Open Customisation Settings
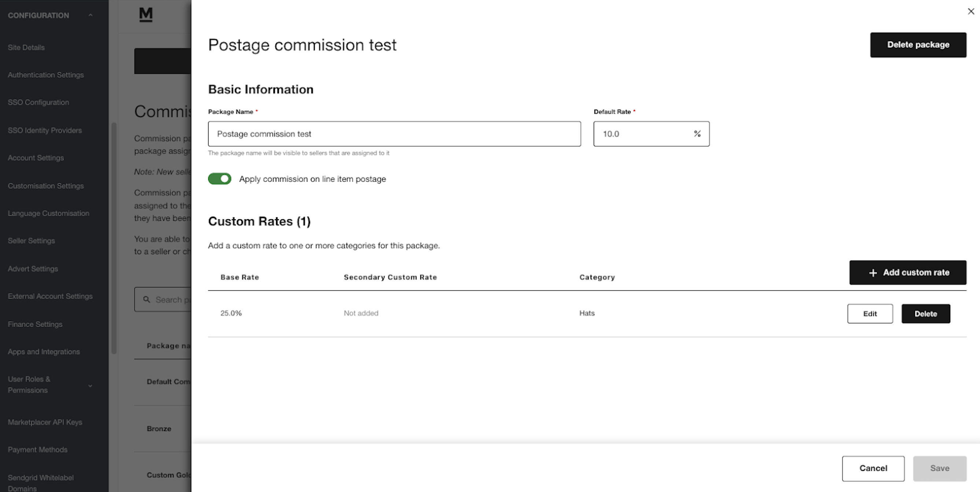980x492 pixels. point(46,186)
